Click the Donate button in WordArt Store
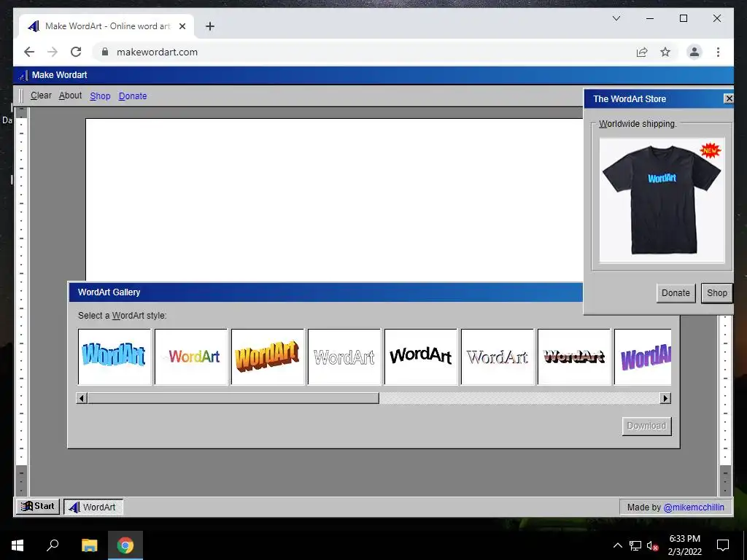The width and height of the screenshot is (747, 560). click(x=676, y=293)
